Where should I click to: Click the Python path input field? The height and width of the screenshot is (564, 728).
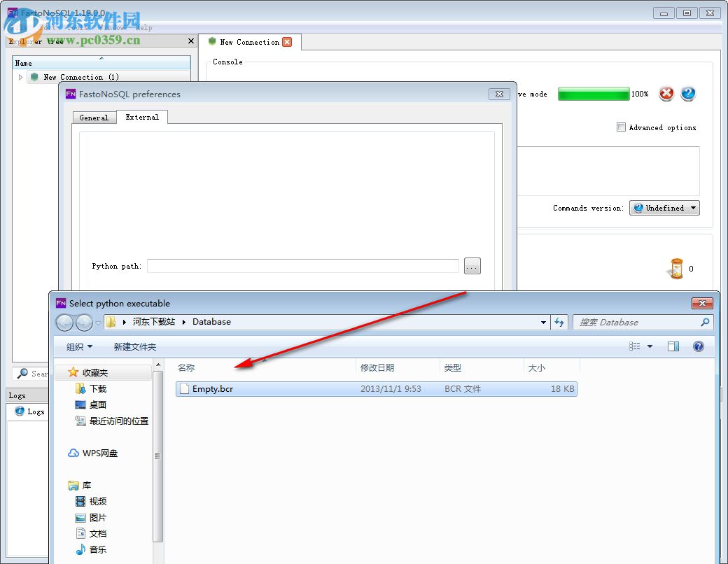pyautogui.click(x=302, y=266)
